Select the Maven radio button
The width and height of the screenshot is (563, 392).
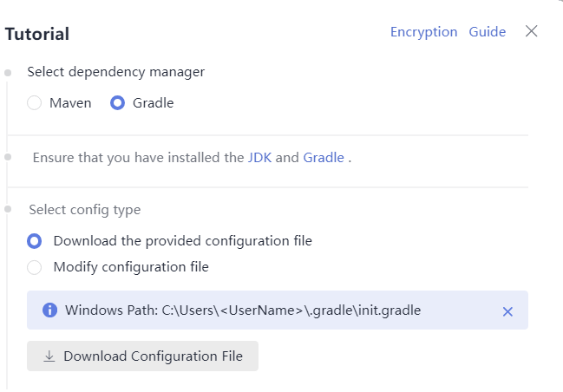tap(35, 103)
